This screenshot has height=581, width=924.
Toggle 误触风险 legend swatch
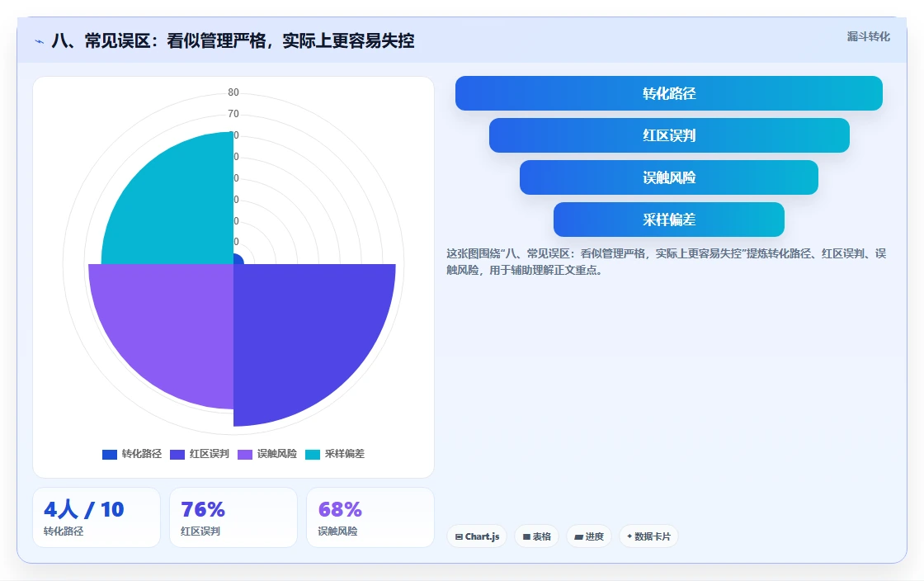(245, 454)
